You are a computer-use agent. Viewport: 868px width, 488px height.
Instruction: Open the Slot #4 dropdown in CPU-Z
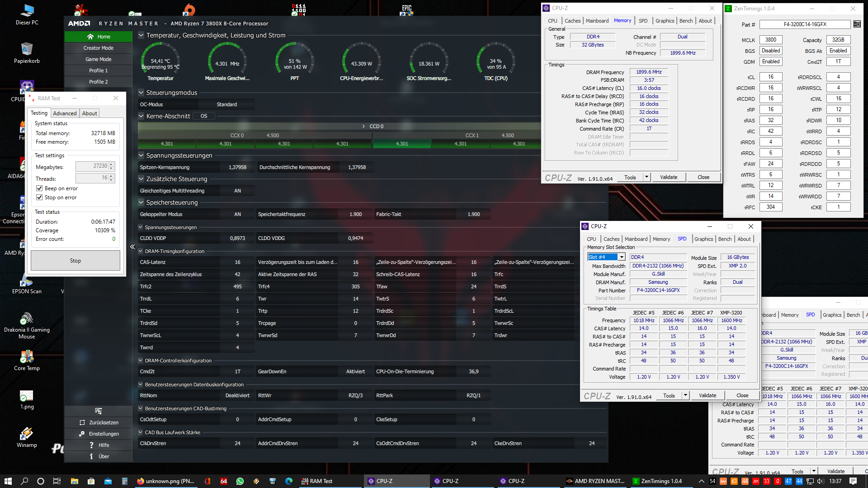622,257
